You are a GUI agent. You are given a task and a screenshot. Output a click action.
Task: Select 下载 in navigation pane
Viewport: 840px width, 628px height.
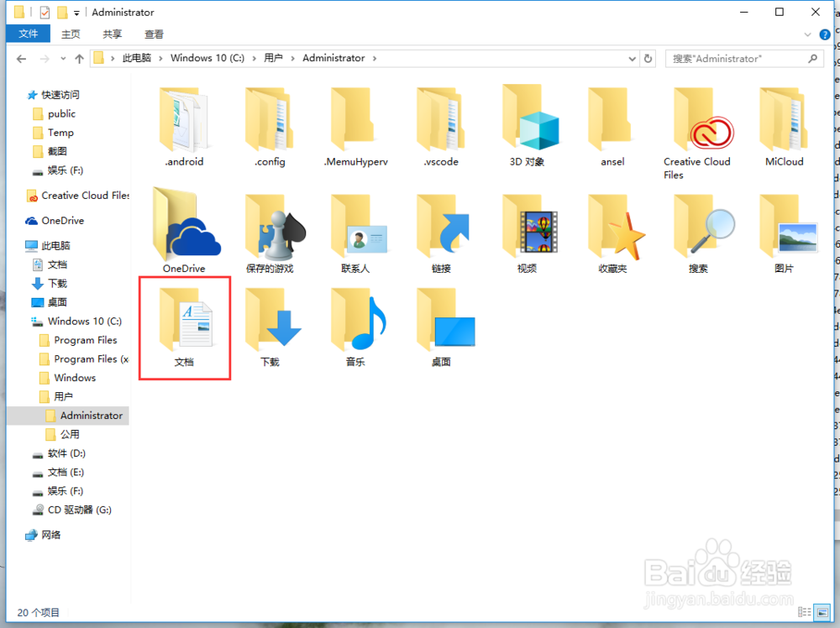(x=57, y=283)
